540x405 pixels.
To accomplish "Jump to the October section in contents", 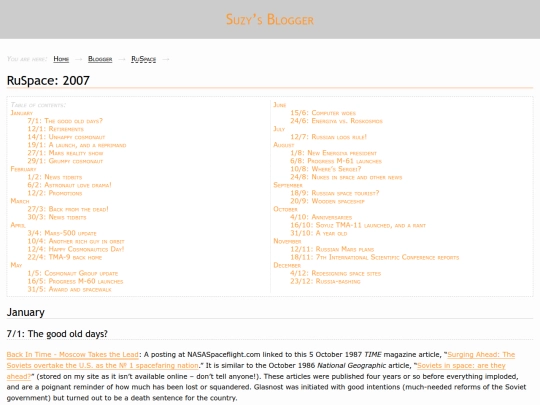I will pos(285,209).
